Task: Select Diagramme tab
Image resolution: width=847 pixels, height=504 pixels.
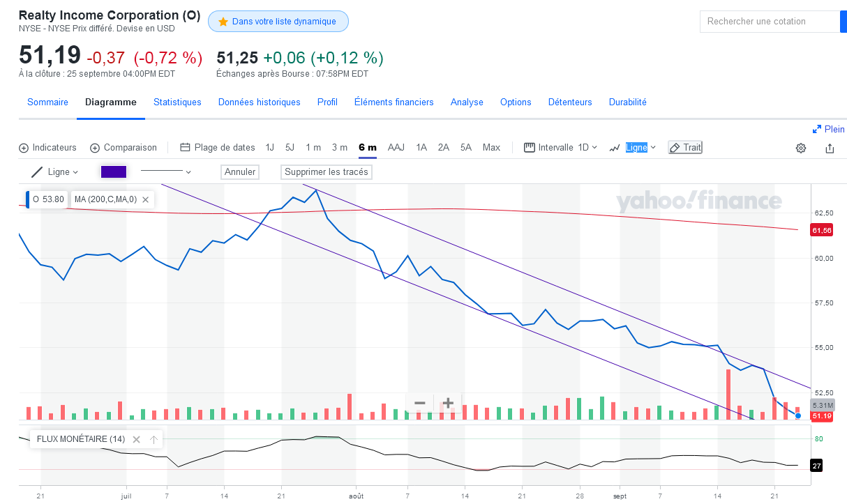Action: coord(111,102)
